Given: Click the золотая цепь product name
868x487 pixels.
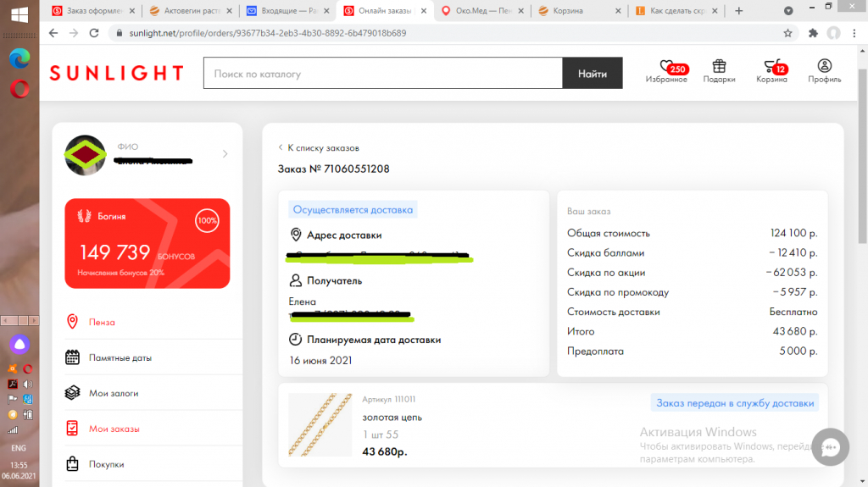Looking at the screenshot, I should [x=392, y=418].
